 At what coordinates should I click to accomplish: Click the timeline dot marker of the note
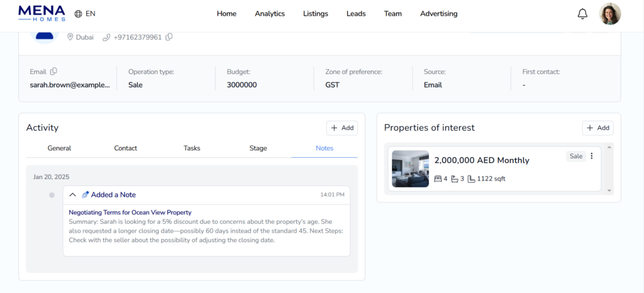pos(52,195)
